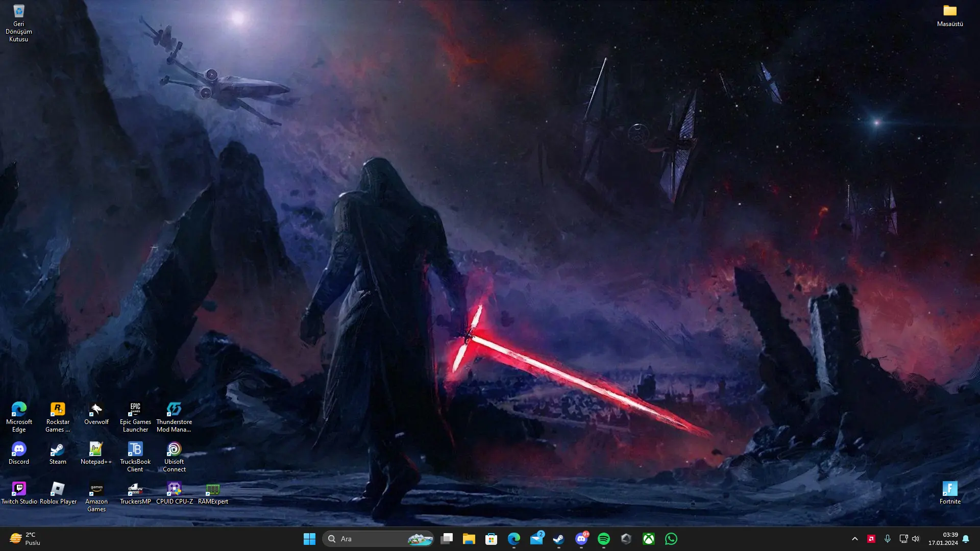Switch to Steam on the taskbar

(559, 539)
